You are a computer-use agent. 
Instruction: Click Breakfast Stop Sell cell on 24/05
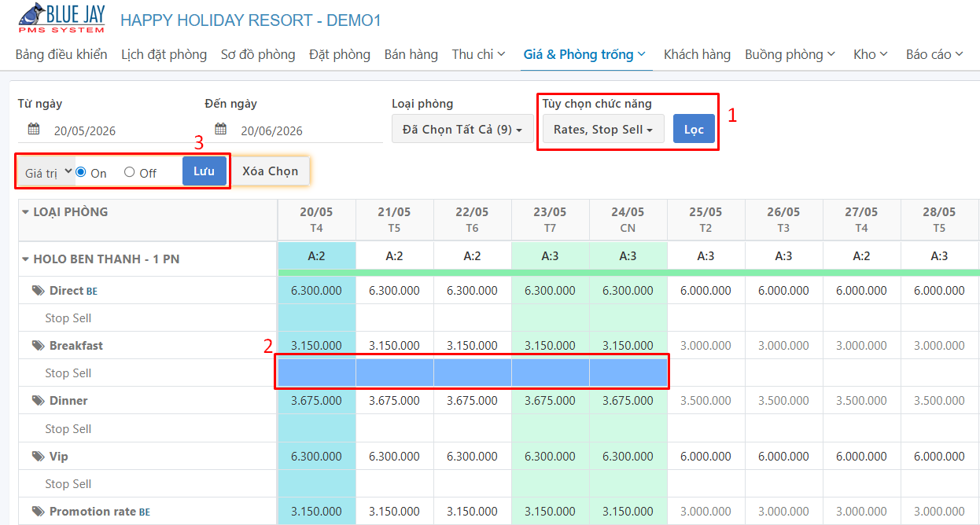coord(628,373)
